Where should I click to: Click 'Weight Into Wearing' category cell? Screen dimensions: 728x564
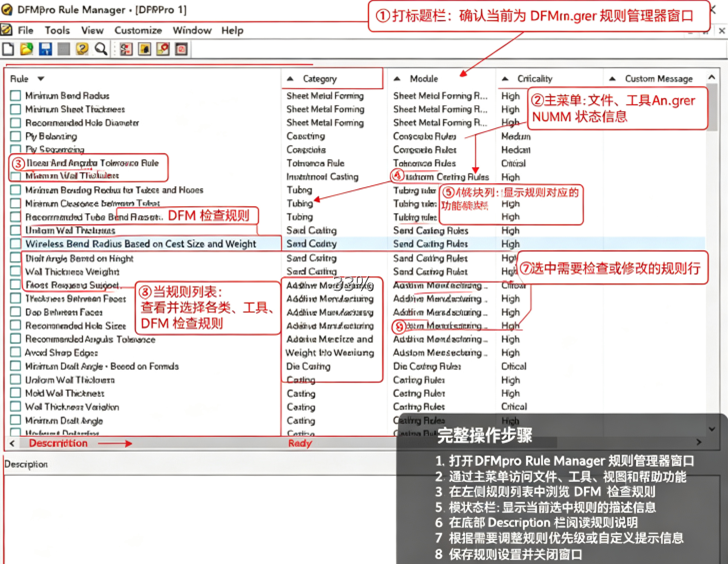coord(330,352)
